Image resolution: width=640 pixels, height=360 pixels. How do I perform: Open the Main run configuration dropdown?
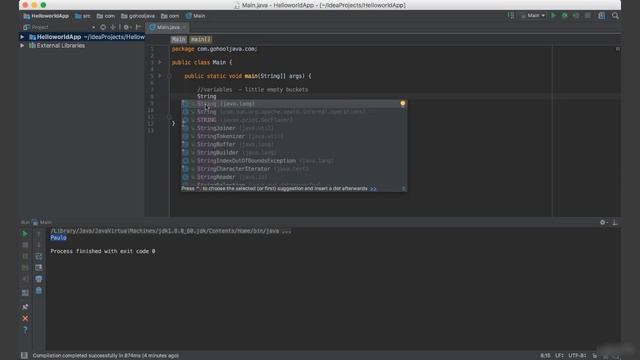pos(533,16)
